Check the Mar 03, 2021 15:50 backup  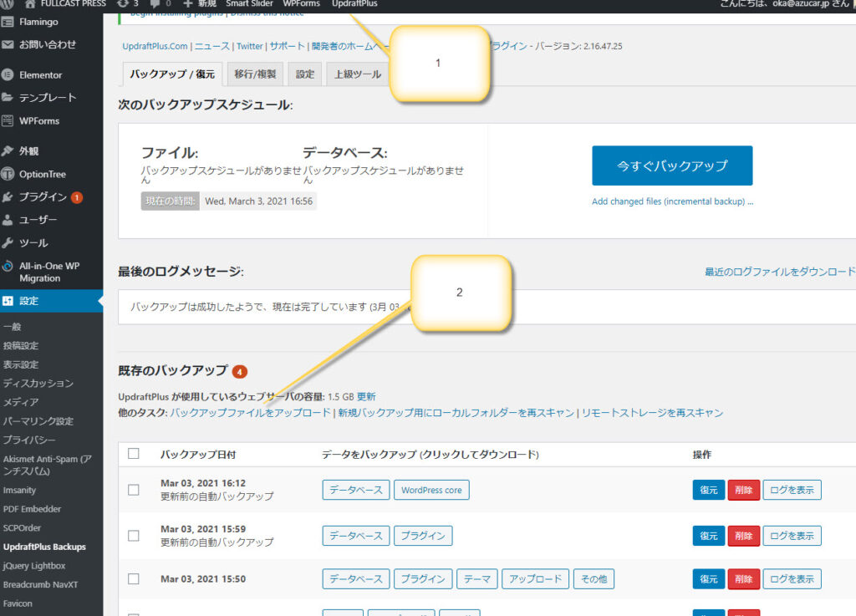(134, 578)
